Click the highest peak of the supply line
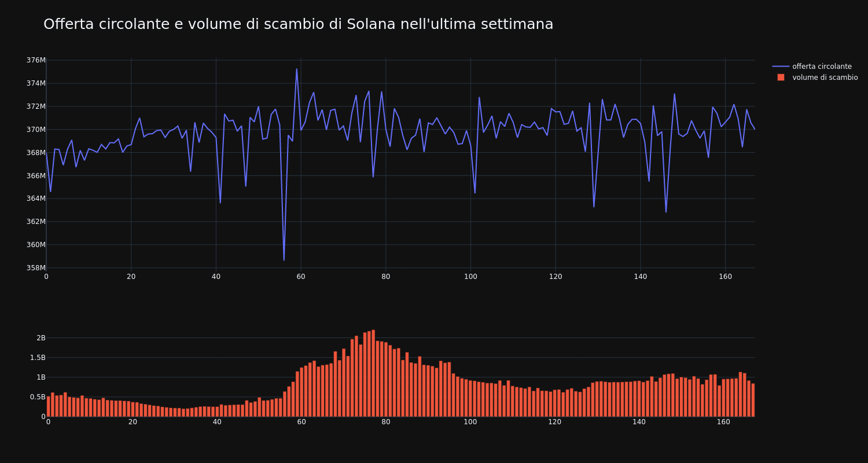Image resolution: width=868 pixels, height=463 pixels. coord(297,69)
